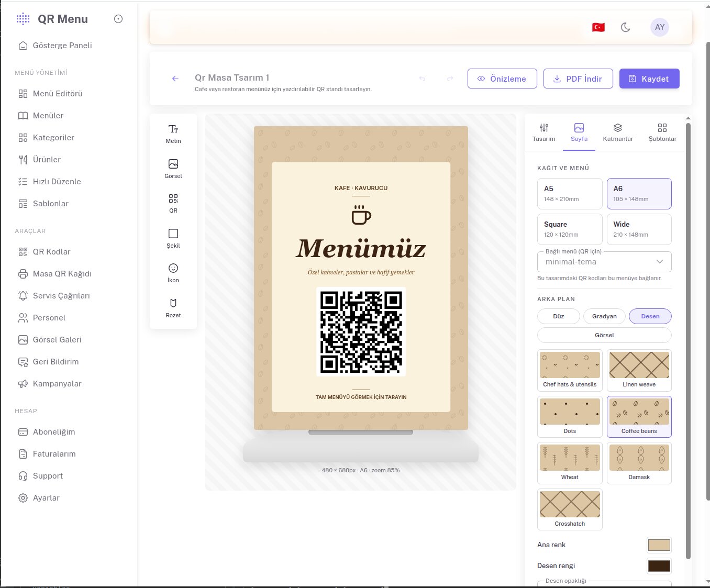Click Kaydet save button
The height and width of the screenshot is (588, 710).
(x=649, y=79)
